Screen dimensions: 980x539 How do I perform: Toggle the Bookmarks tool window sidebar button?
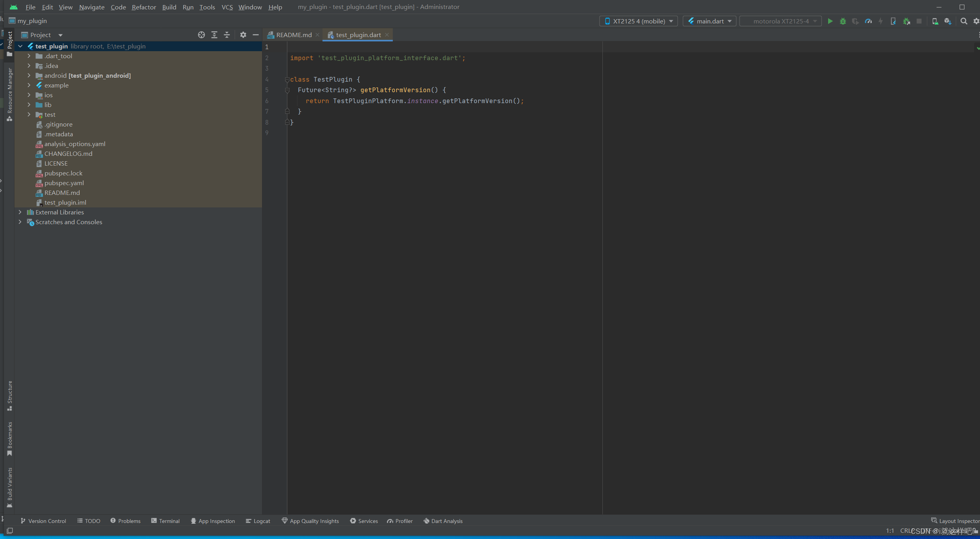tap(10, 438)
